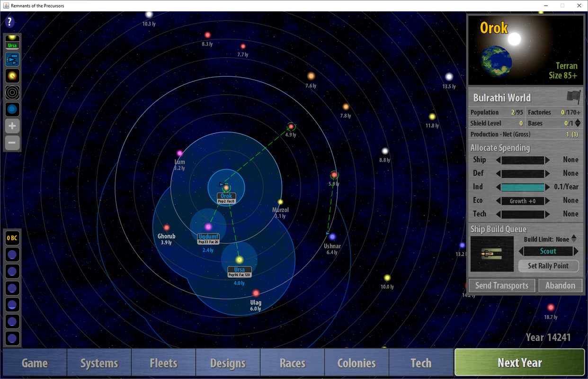Increase Ship spending with right arrow

click(x=547, y=160)
